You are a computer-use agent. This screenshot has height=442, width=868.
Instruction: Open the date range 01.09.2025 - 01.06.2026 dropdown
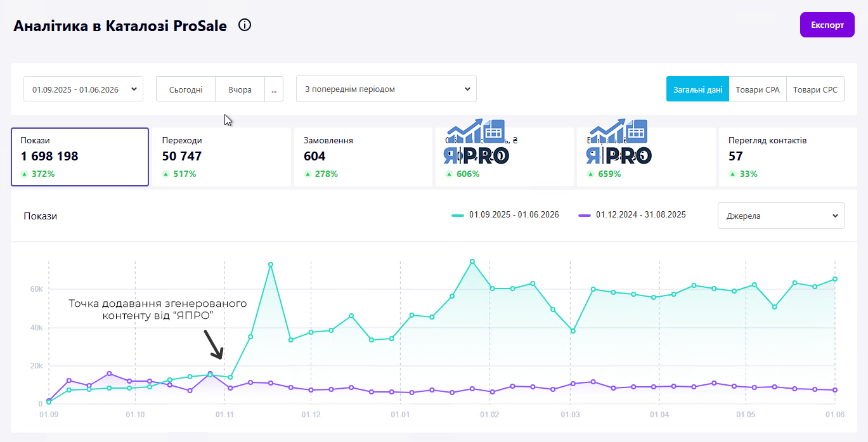[83, 89]
